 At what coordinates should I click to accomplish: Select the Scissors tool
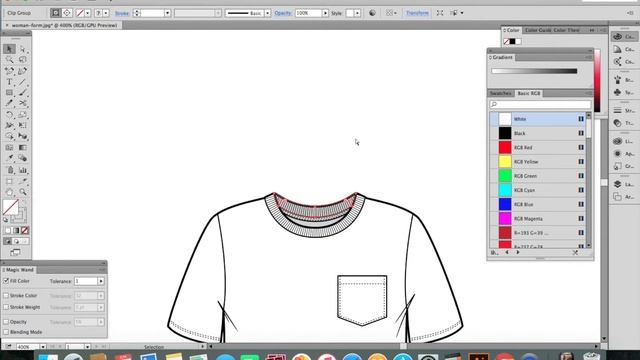pyautogui.click(x=22, y=103)
